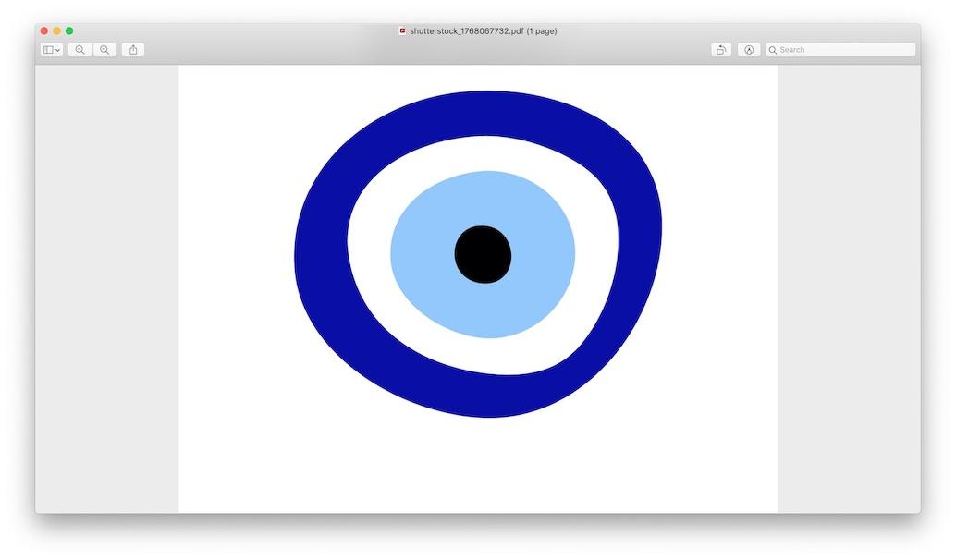Viewport: 956px width, 560px height.
Task: Click the blank white page area below the eye
Action: [478, 467]
